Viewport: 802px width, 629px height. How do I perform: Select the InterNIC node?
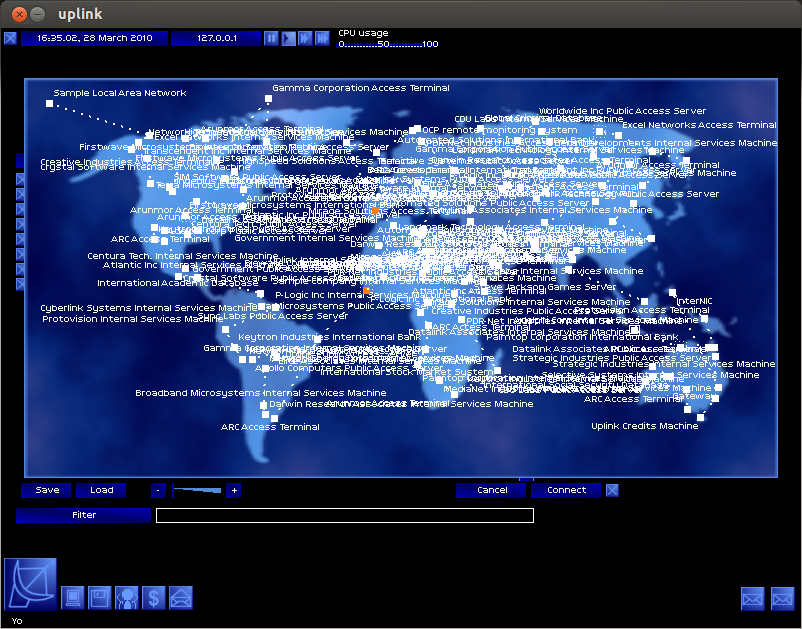tap(672, 292)
